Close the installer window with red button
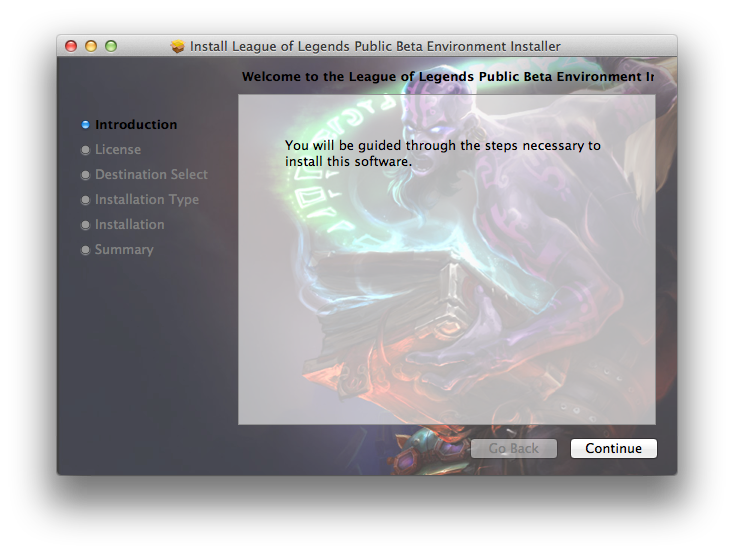 pyautogui.click(x=71, y=46)
